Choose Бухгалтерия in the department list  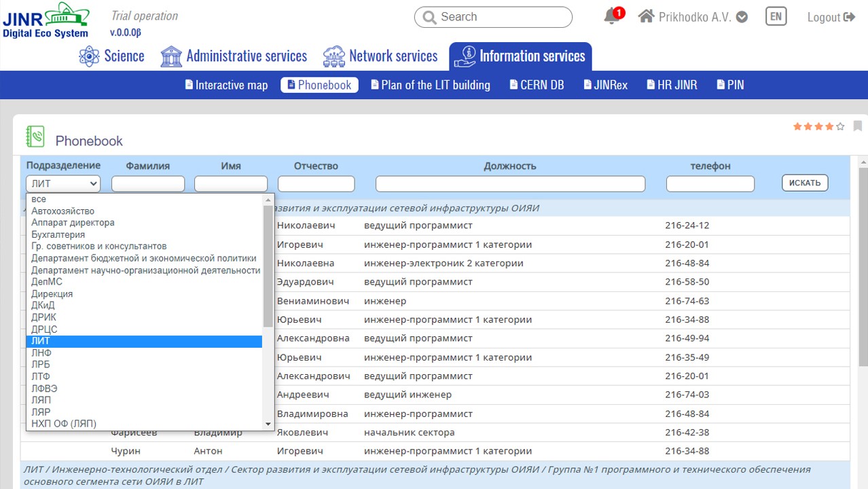tap(58, 234)
